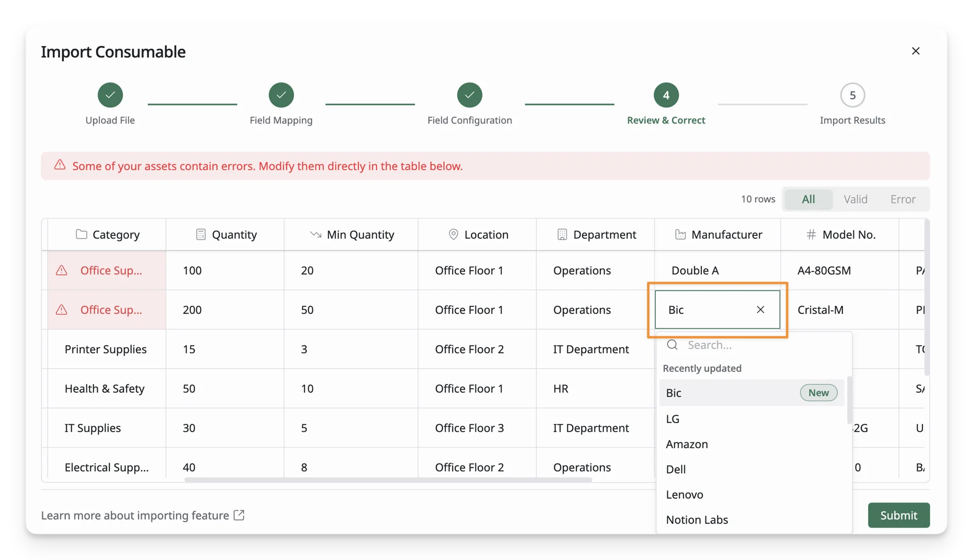This screenshot has height=560, width=973.
Task: Click the first row's error warning icon
Action: [x=61, y=270]
